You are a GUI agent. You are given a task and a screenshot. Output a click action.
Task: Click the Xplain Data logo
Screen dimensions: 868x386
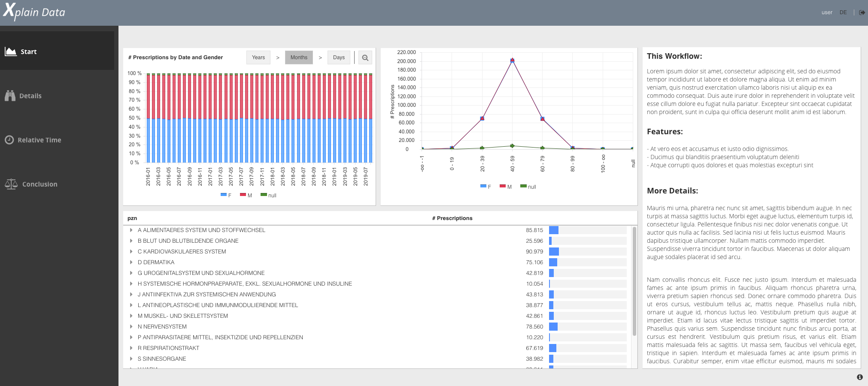tap(34, 12)
